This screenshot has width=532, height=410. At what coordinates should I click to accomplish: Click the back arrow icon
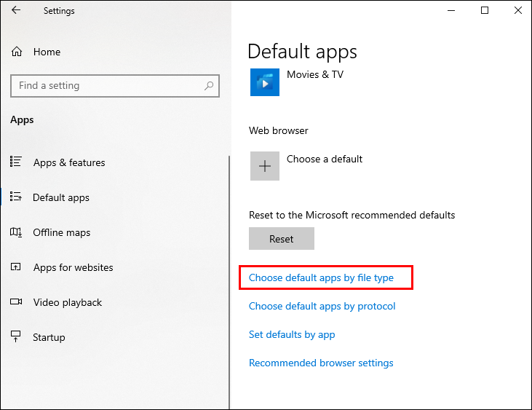16,11
